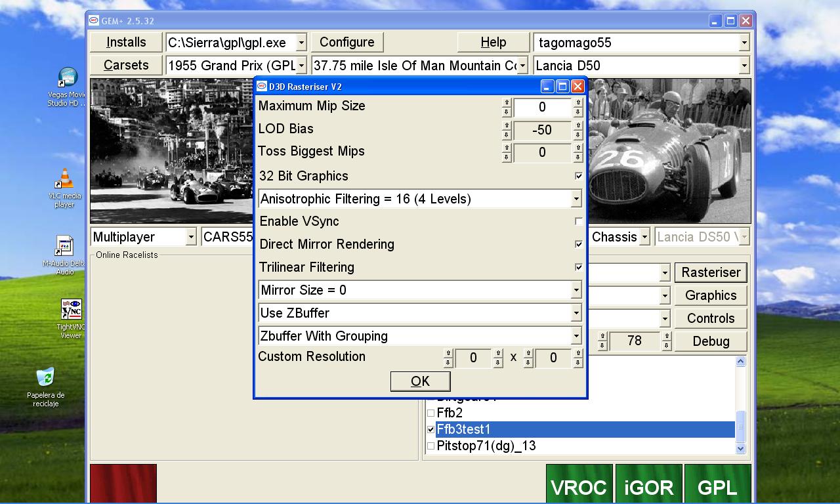Image resolution: width=840 pixels, height=504 pixels.
Task: Click Configure button
Action: (347, 42)
